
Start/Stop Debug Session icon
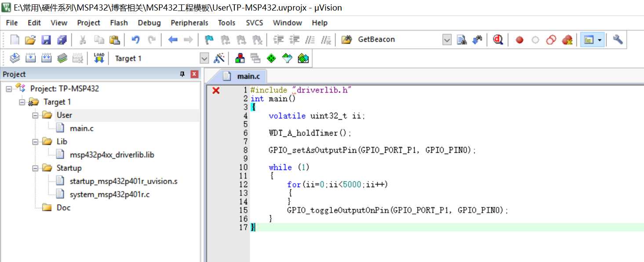point(498,40)
